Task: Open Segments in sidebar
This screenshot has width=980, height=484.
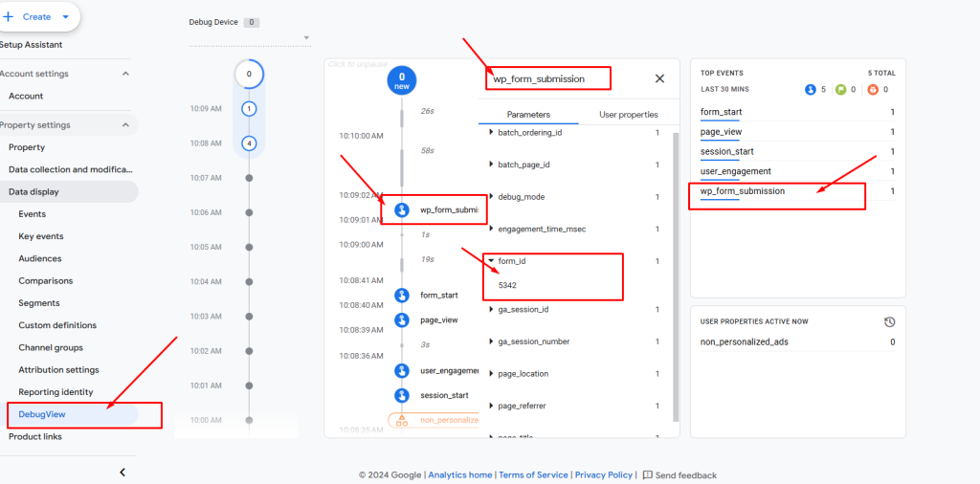Action: 38,303
